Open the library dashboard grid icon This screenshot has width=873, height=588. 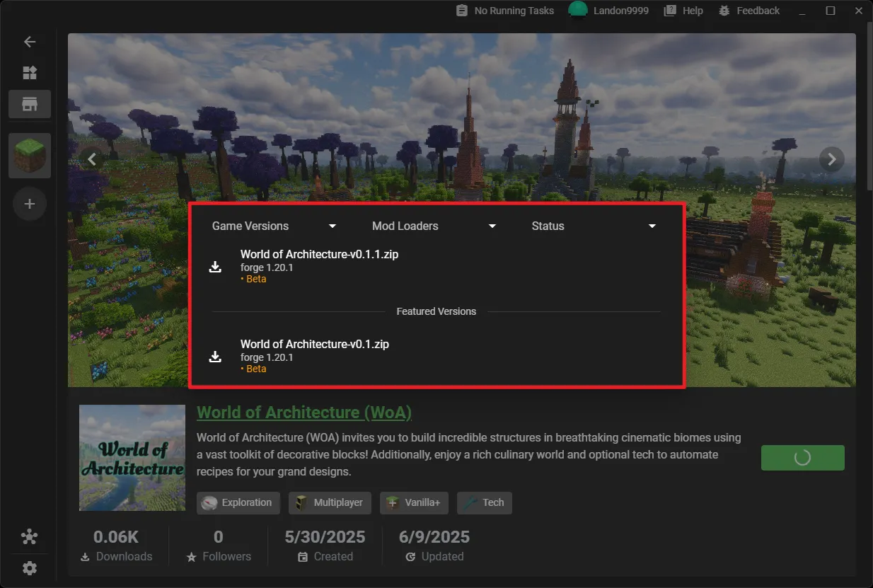[x=30, y=73]
